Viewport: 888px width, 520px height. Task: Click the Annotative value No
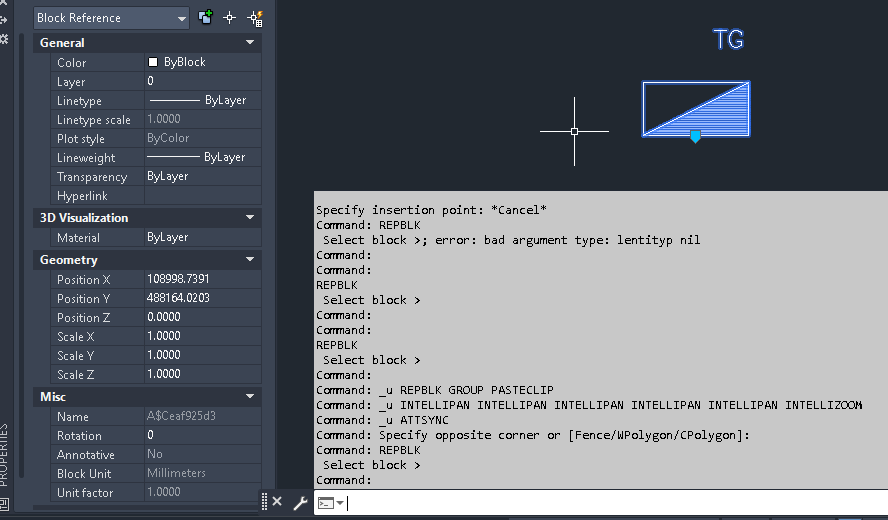tap(203, 454)
